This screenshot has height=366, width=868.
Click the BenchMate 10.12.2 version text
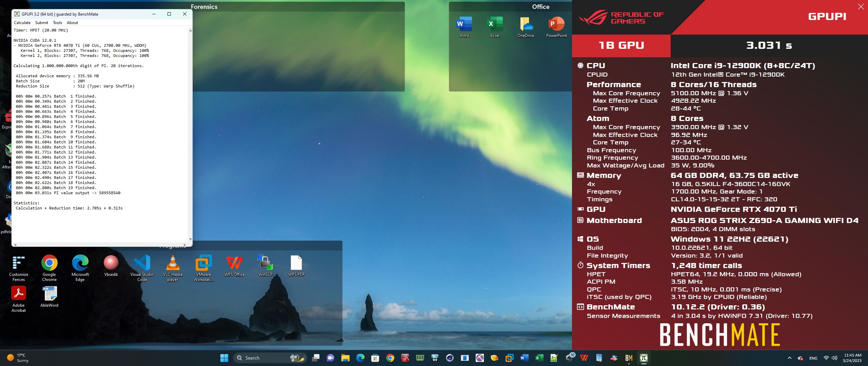point(718,307)
